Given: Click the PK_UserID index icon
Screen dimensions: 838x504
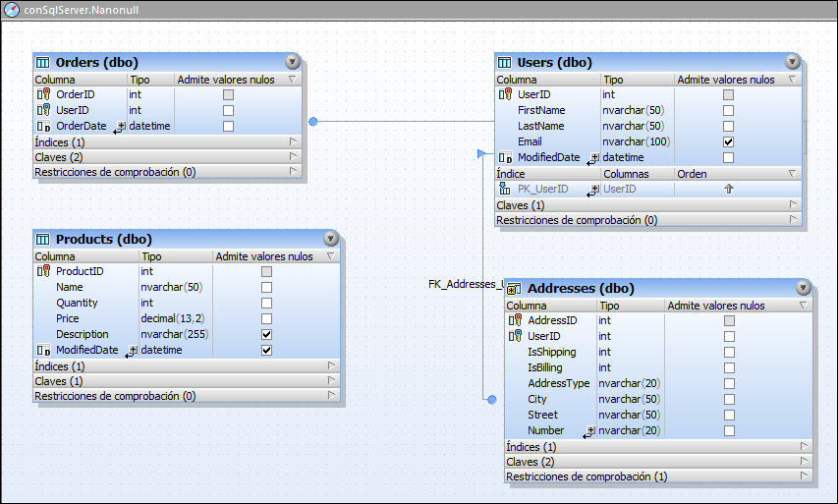Looking at the screenshot, I should [x=505, y=189].
